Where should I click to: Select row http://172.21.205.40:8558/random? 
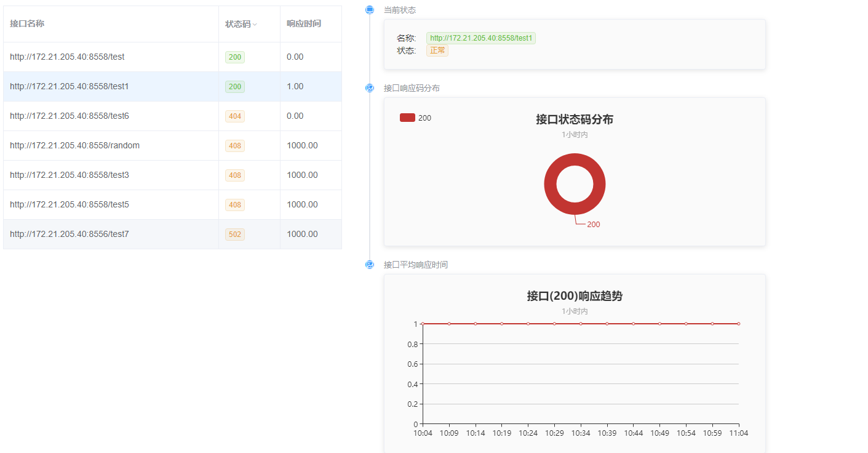[x=172, y=146]
